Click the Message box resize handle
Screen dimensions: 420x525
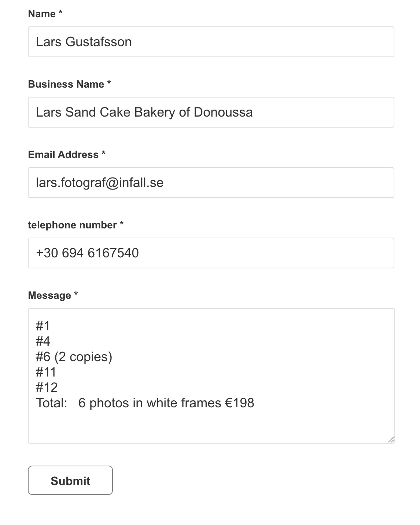click(x=391, y=439)
